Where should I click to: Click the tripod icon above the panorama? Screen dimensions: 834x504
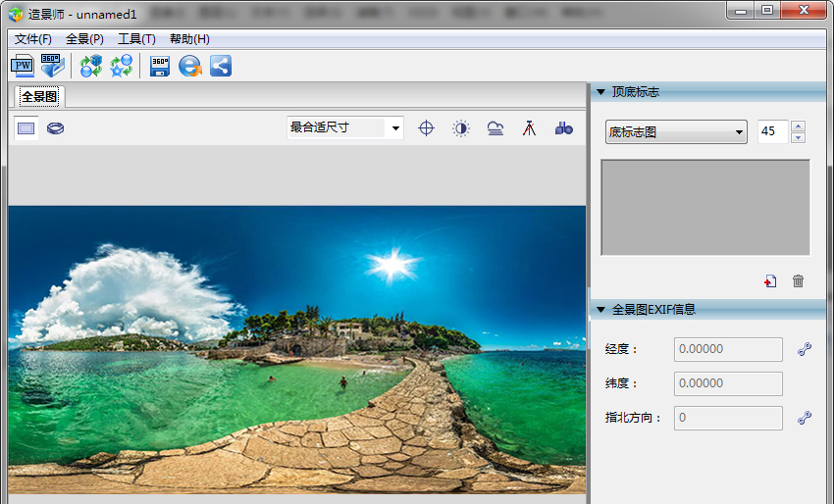(529, 127)
